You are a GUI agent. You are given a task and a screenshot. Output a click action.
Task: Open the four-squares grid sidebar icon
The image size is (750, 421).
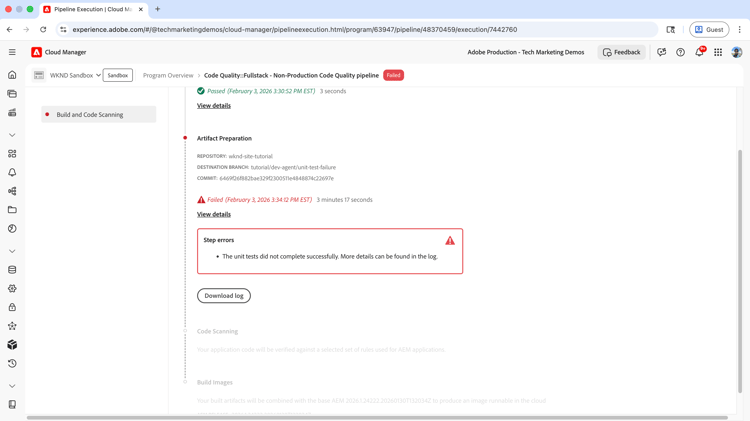pyautogui.click(x=12, y=154)
